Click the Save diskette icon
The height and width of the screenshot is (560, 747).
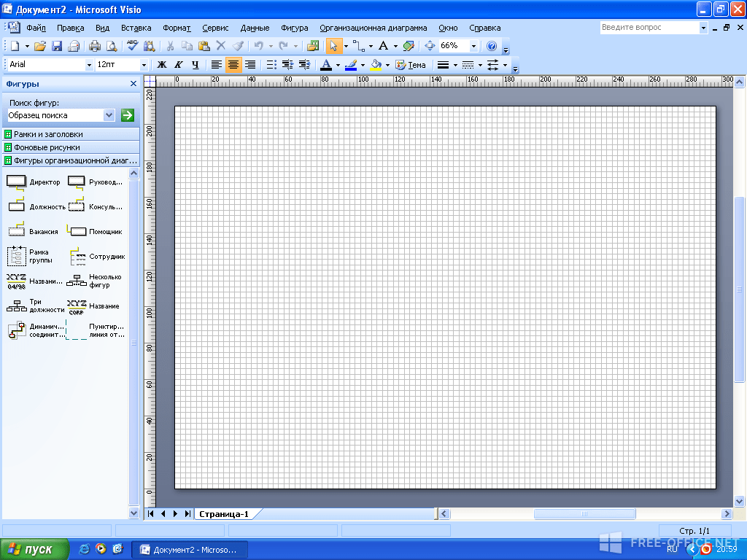[57, 46]
